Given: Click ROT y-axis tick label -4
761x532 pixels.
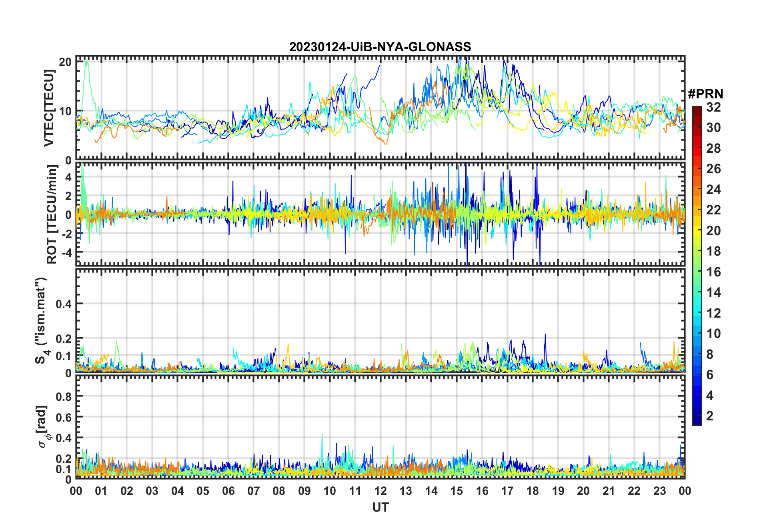Looking at the screenshot, I should coord(66,252).
